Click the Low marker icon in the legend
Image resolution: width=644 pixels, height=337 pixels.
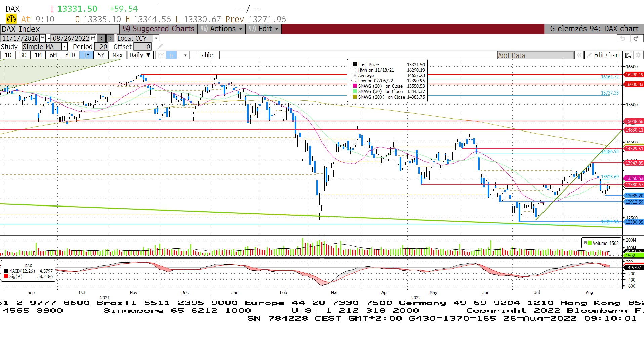355,81
